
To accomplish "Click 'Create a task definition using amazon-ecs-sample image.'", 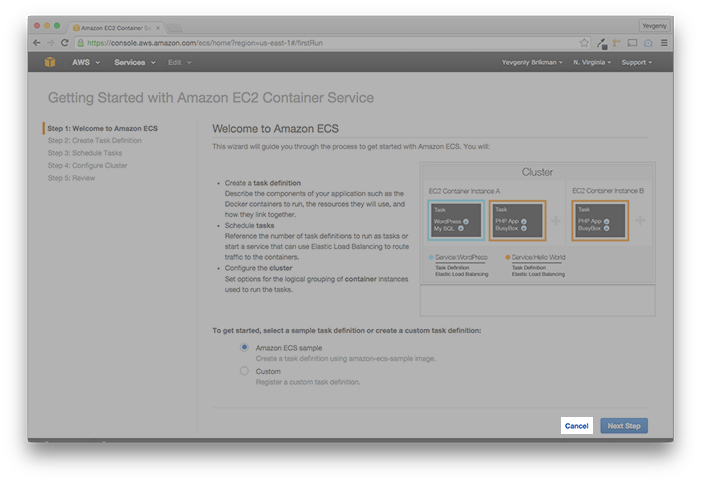I will [x=345, y=359].
